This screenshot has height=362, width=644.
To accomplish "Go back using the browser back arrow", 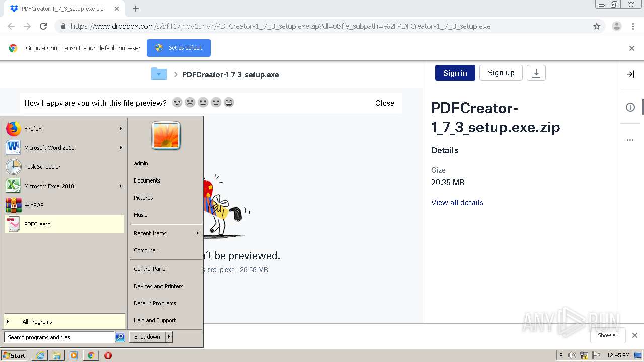I will click(11, 26).
